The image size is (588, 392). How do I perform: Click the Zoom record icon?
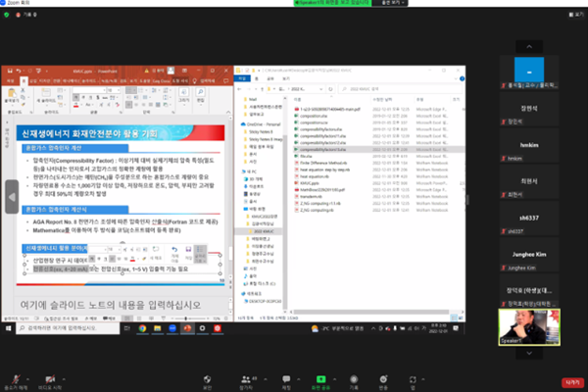click(354, 379)
